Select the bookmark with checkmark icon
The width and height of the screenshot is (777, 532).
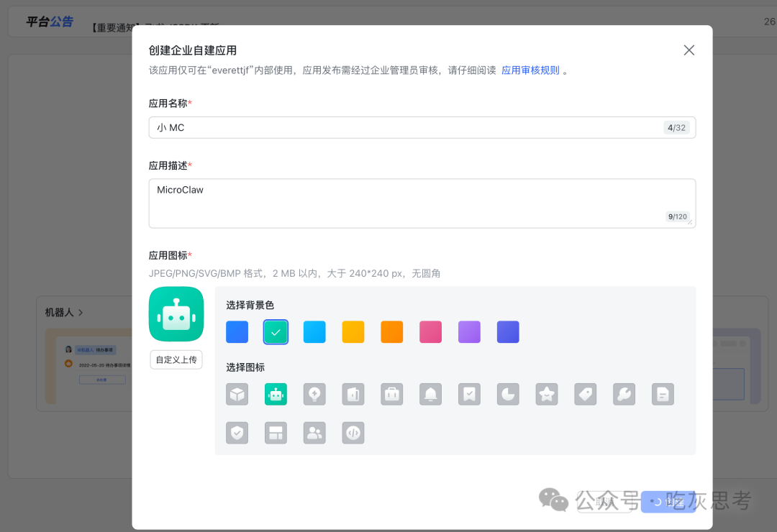(469, 394)
